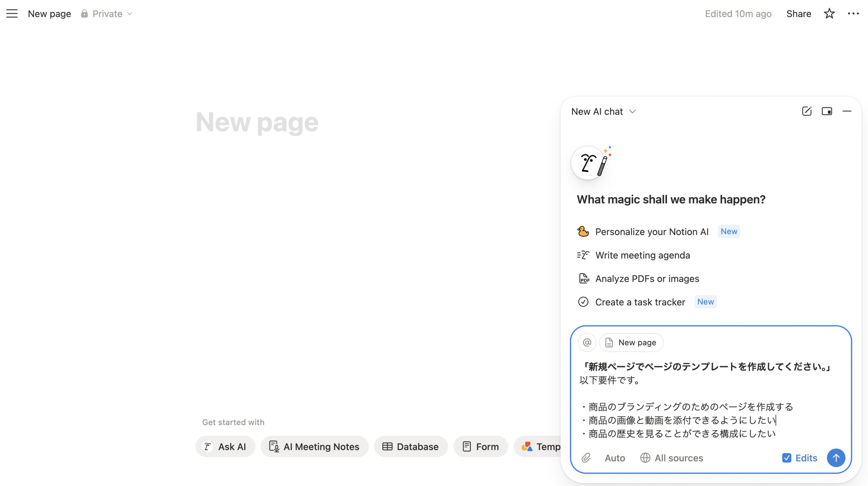Attach a file with paperclip icon
The width and height of the screenshot is (868, 486).
click(586, 458)
